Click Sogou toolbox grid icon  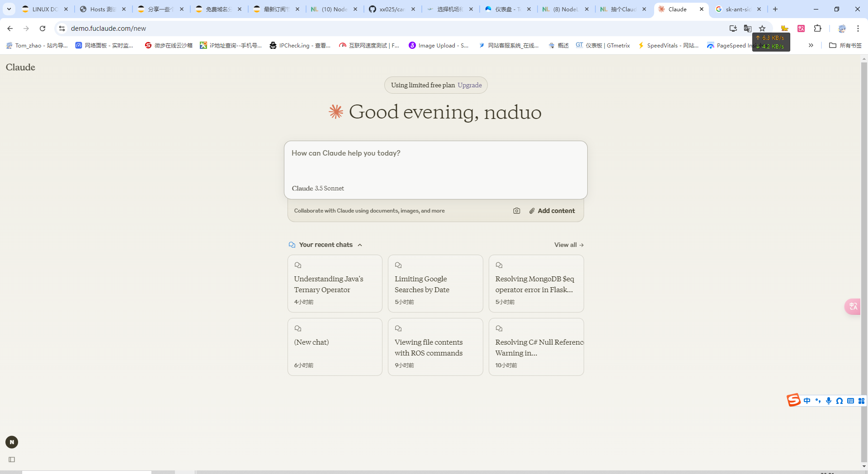click(861, 401)
